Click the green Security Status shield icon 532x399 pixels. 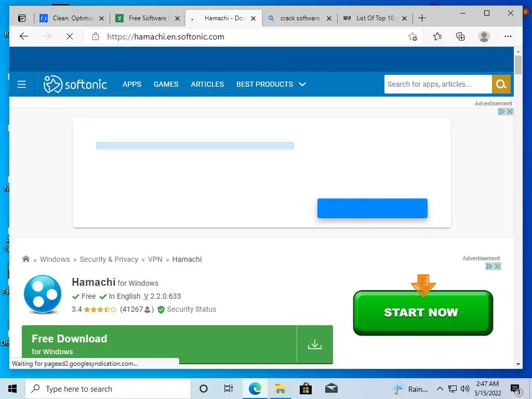click(x=161, y=310)
